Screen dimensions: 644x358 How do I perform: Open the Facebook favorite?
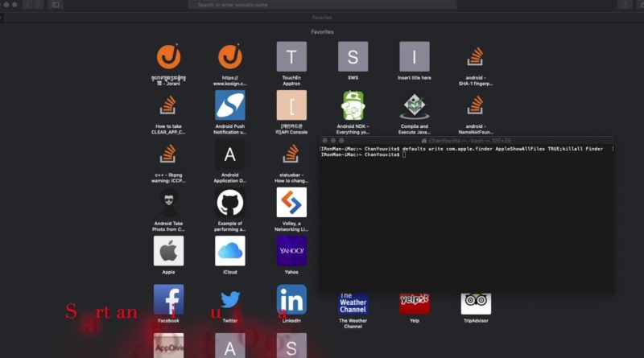(x=168, y=300)
